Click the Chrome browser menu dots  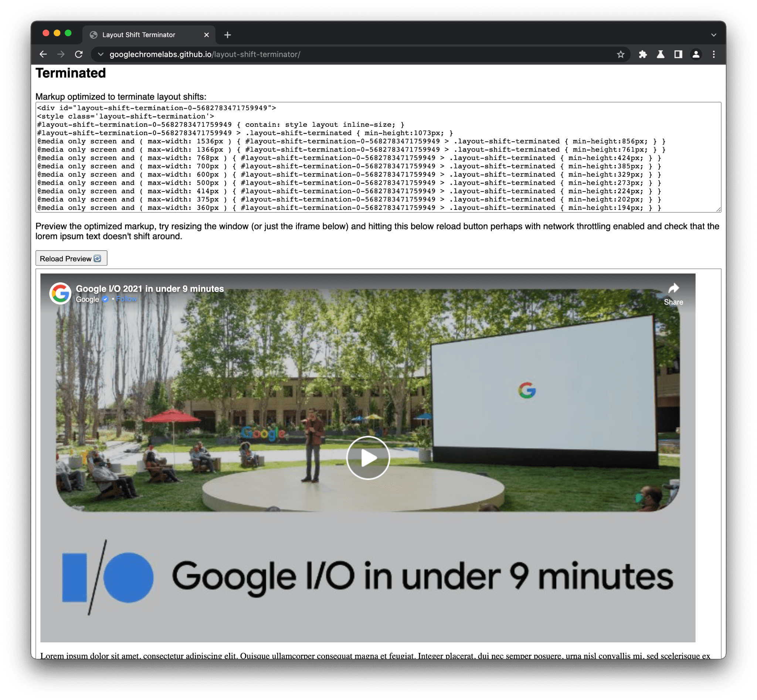(x=713, y=54)
